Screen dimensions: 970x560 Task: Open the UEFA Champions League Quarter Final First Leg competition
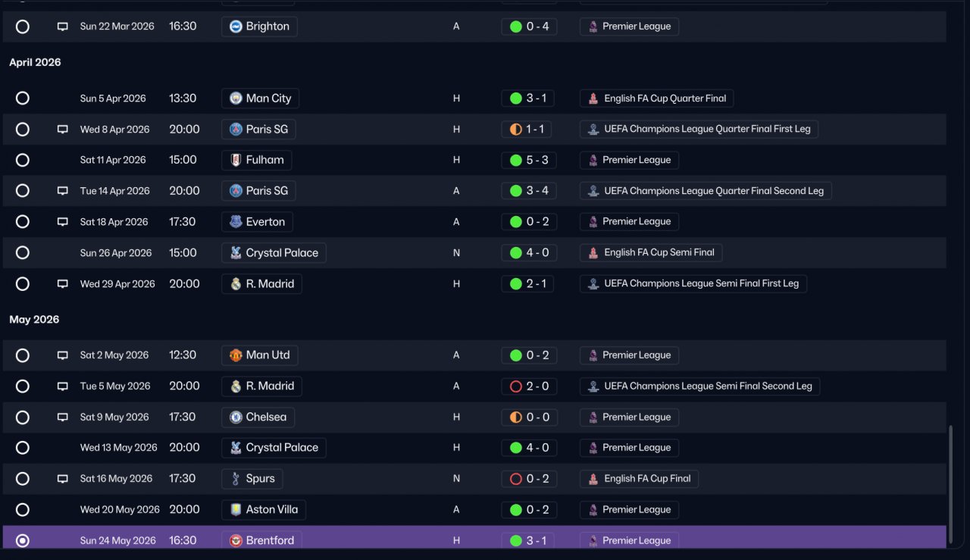[699, 130]
